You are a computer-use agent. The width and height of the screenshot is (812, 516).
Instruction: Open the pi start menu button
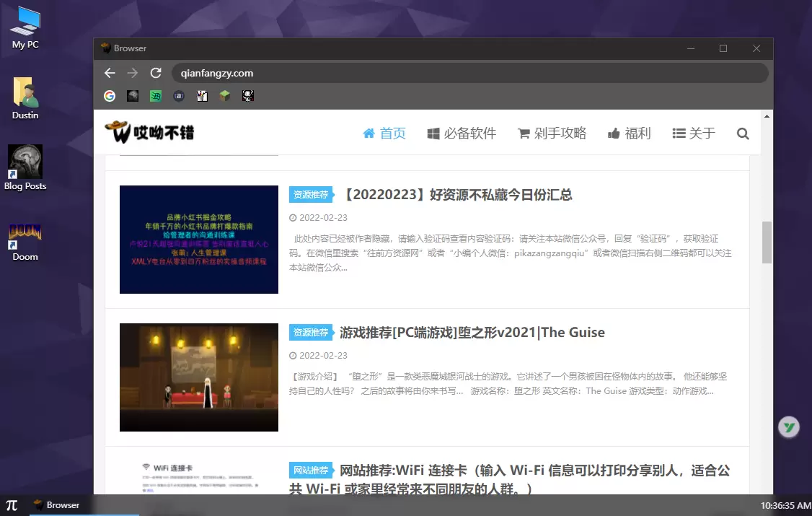point(12,505)
